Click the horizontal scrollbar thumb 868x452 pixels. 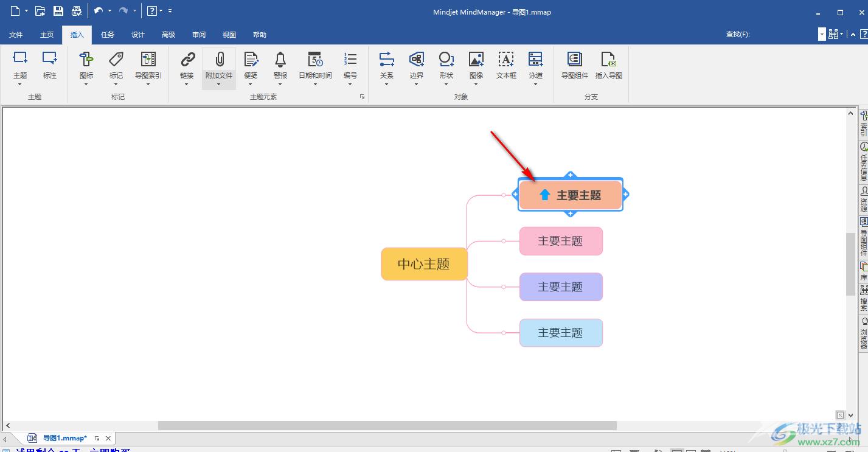click(387, 426)
